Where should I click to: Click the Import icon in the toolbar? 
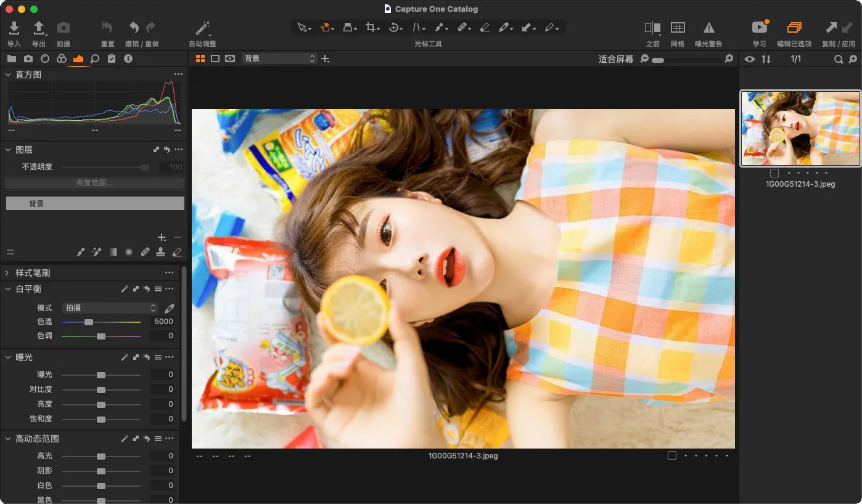(14, 28)
